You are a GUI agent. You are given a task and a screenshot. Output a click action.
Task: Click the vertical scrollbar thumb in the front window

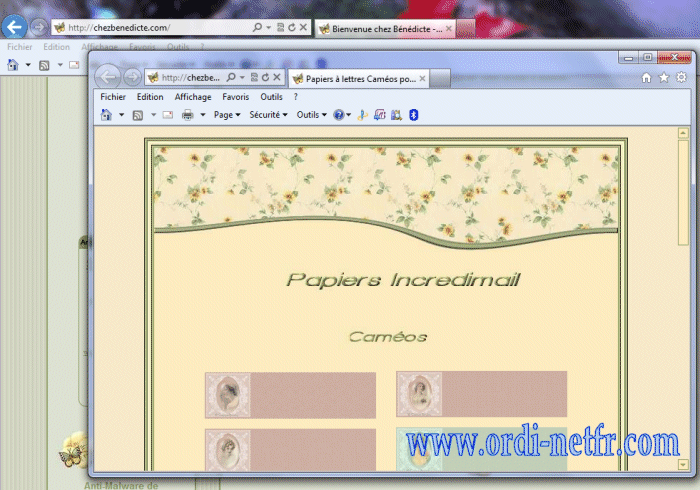(683, 192)
